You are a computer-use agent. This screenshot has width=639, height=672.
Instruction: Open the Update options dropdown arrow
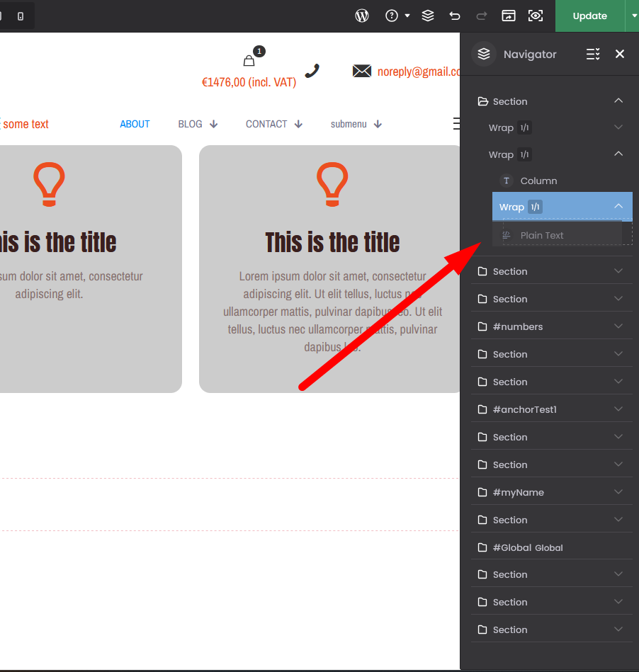pyautogui.click(x=632, y=16)
